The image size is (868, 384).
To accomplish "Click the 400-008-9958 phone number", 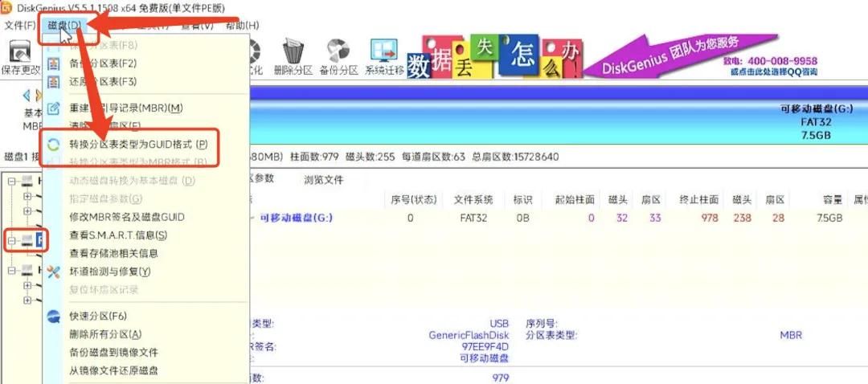I will tap(782, 61).
